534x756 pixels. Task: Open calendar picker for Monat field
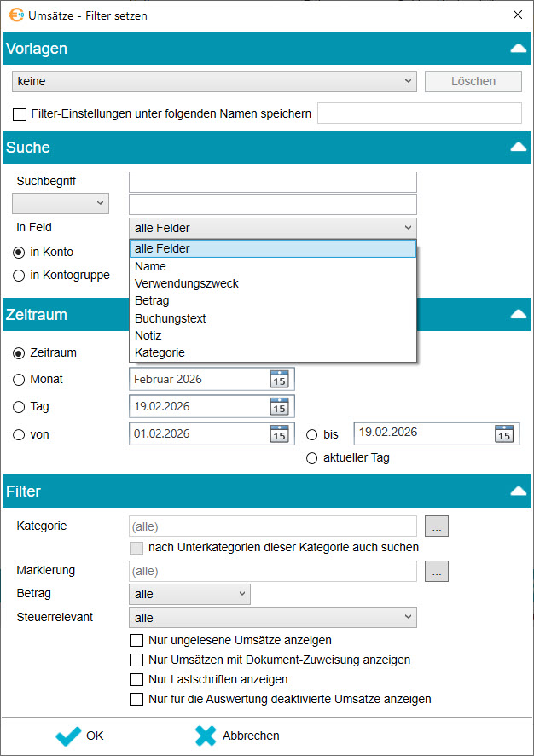[279, 379]
